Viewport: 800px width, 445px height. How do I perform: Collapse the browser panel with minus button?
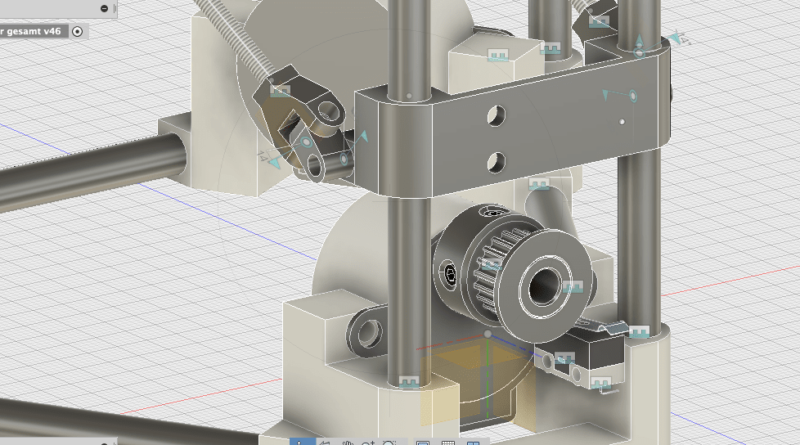pos(104,8)
